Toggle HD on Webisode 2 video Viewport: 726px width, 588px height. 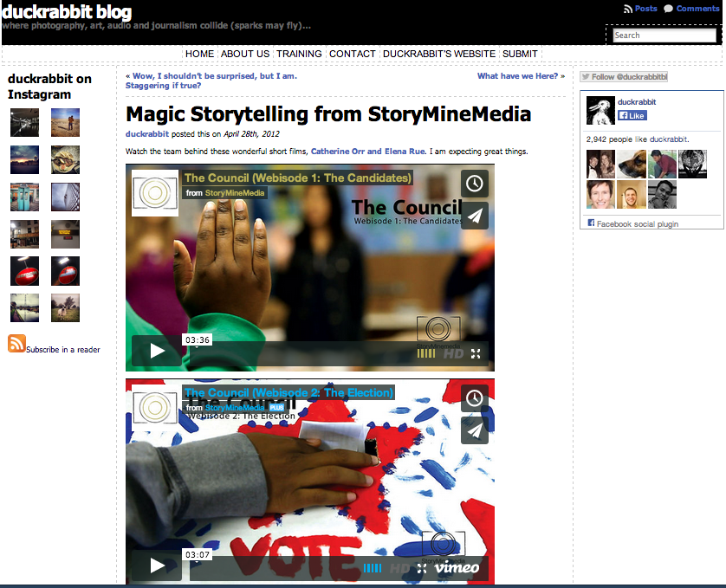[x=400, y=568]
